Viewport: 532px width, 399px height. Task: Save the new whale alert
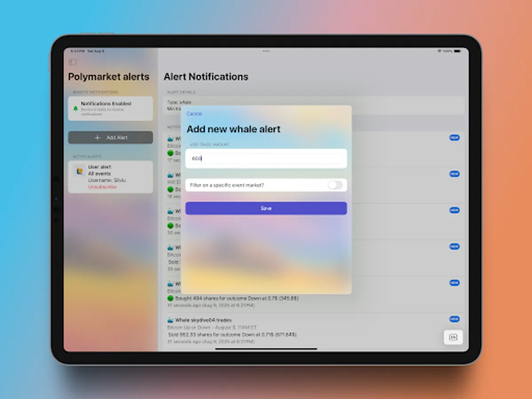click(266, 208)
